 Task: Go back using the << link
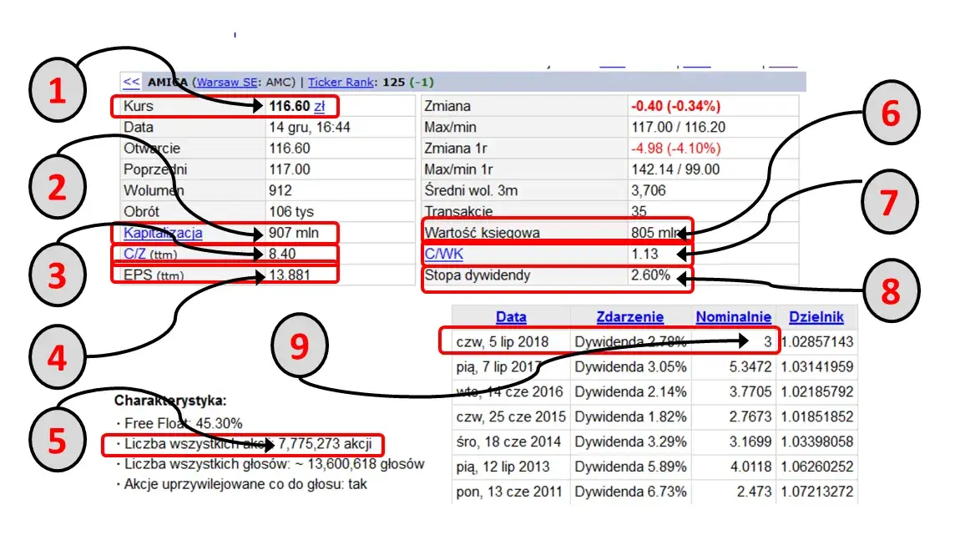(x=131, y=82)
